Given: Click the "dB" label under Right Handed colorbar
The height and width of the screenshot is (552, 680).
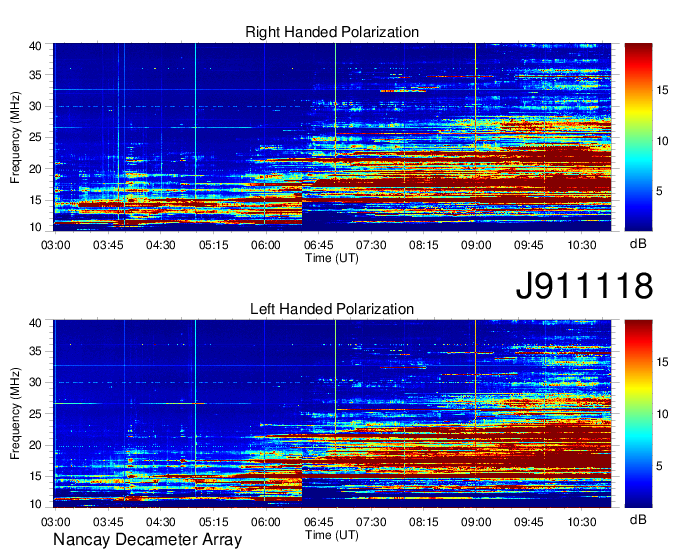Looking at the screenshot, I should [x=638, y=243].
